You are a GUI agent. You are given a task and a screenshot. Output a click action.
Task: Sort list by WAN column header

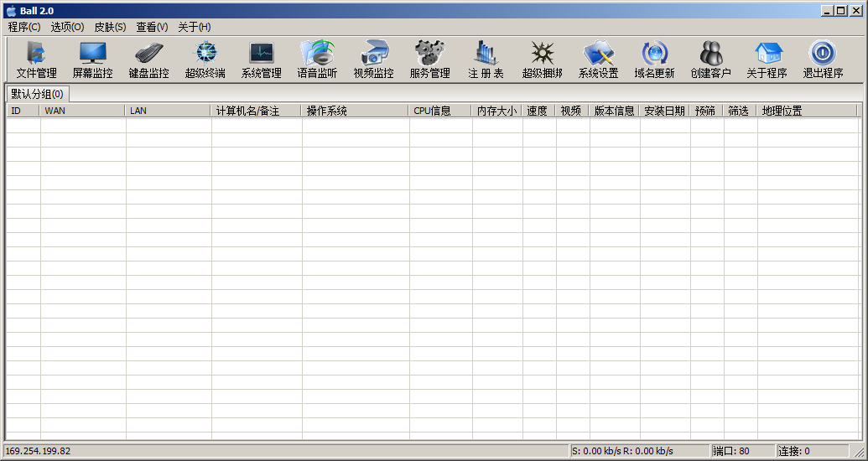(x=82, y=111)
